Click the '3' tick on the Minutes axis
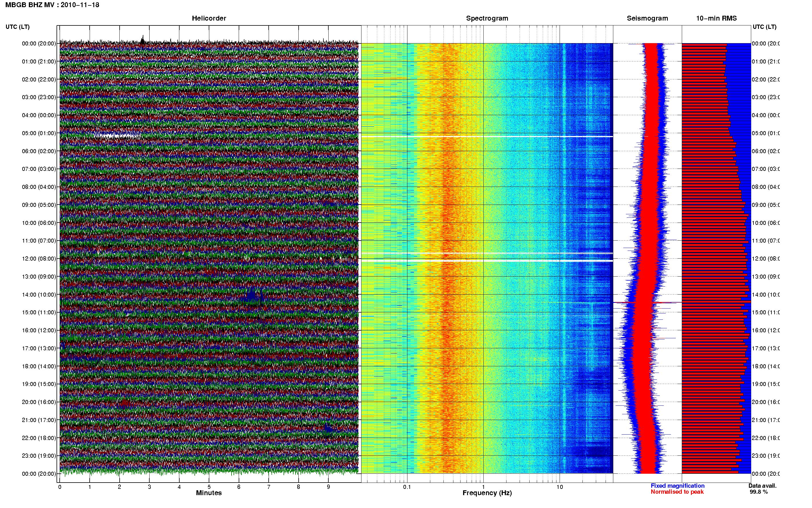812x508 pixels. click(x=149, y=487)
